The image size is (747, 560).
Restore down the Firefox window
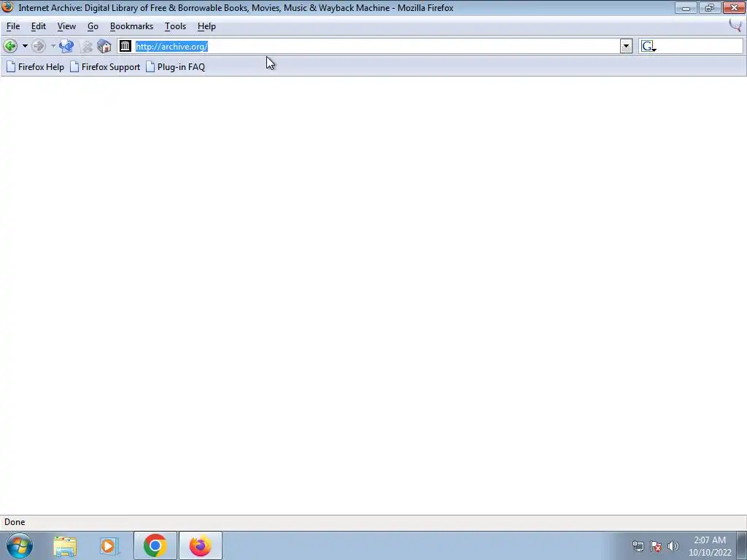[710, 7]
